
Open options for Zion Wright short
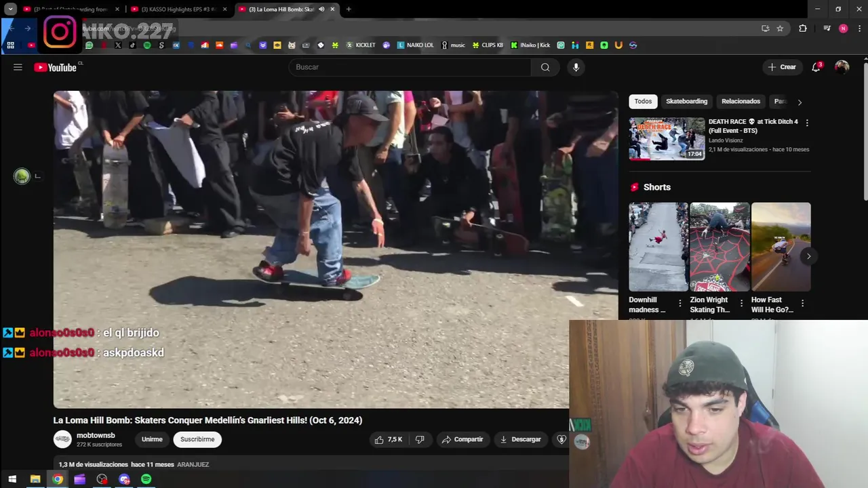(x=741, y=304)
